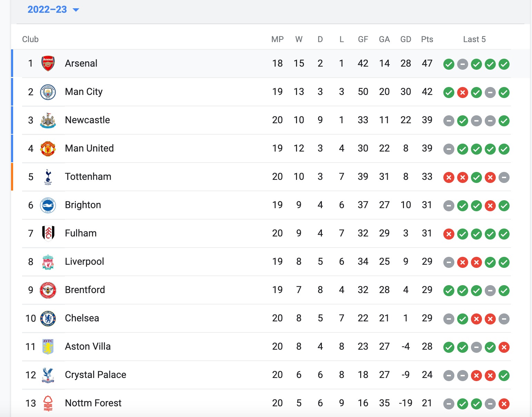The height and width of the screenshot is (417, 532).
Task: Click the Pts column header
Action: (x=427, y=39)
